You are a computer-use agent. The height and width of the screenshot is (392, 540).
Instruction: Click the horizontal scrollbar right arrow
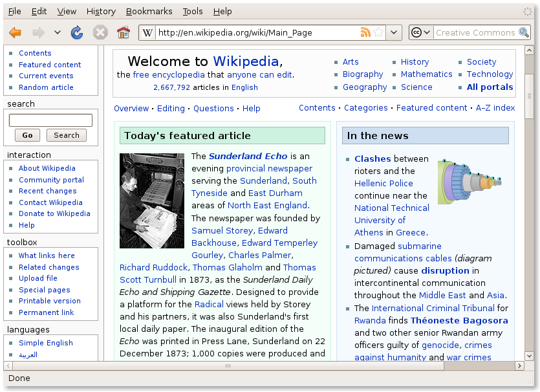(520, 365)
